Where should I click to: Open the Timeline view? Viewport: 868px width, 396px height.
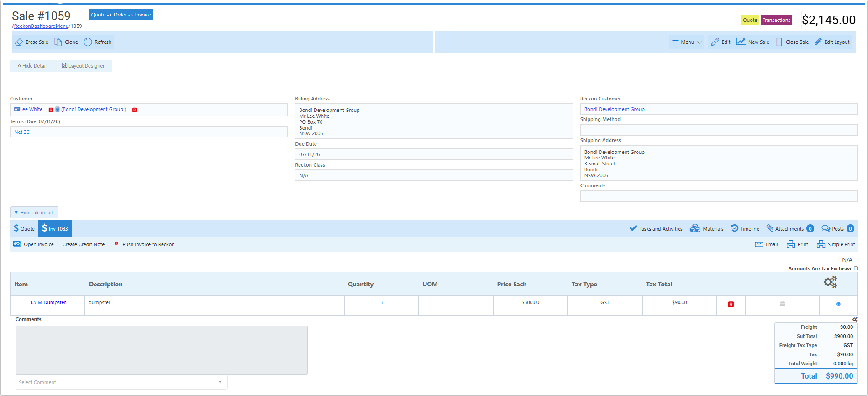(x=745, y=229)
